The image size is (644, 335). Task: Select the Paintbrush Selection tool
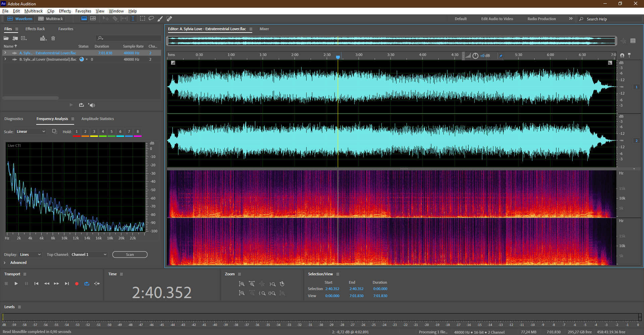[x=160, y=19]
